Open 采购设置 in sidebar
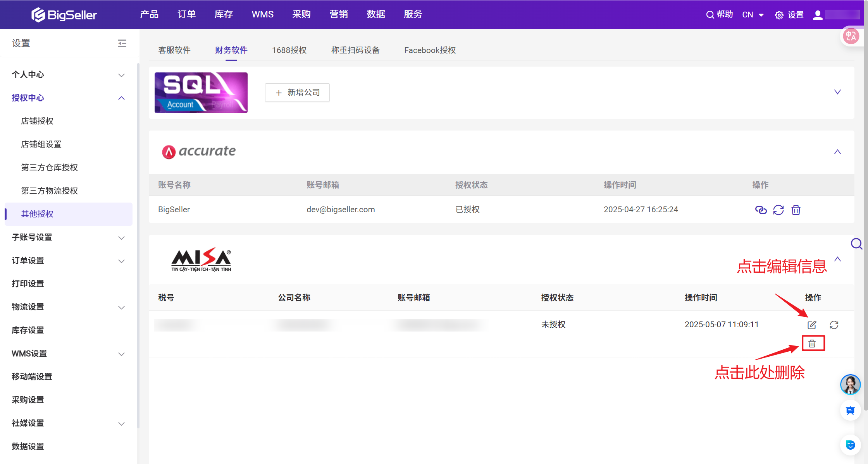Viewport: 868px width, 464px height. [x=28, y=400]
